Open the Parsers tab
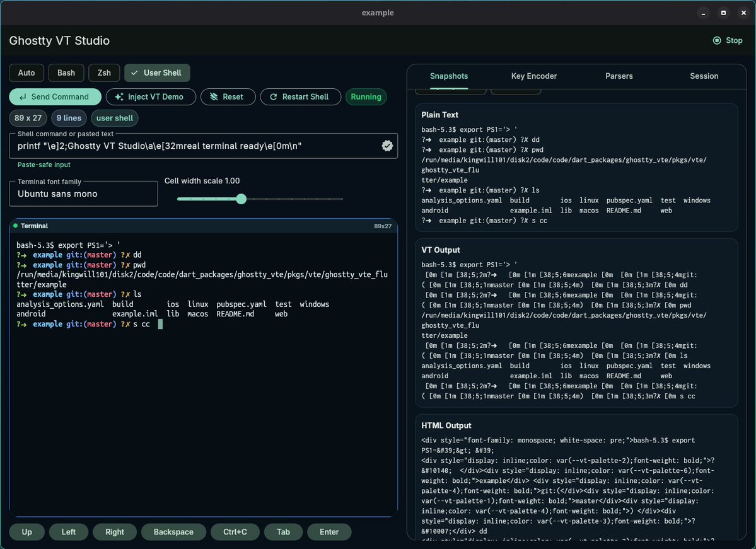The height and width of the screenshot is (549, 756). pyautogui.click(x=619, y=76)
